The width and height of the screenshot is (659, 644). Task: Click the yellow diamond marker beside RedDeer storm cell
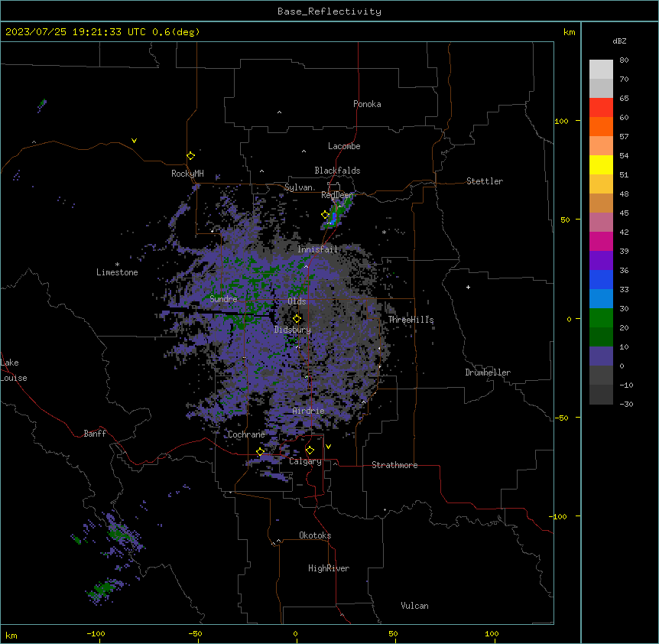pos(325,215)
